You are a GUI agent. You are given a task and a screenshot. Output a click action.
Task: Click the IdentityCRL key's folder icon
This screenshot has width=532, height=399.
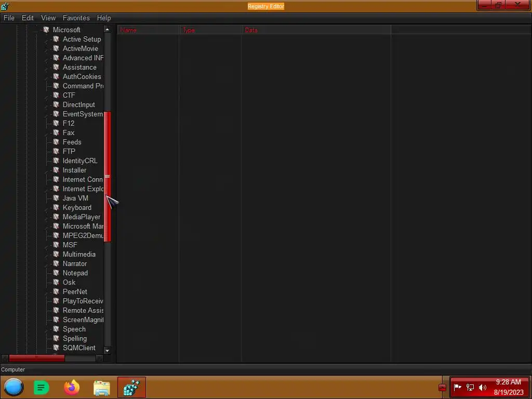coord(56,161)
